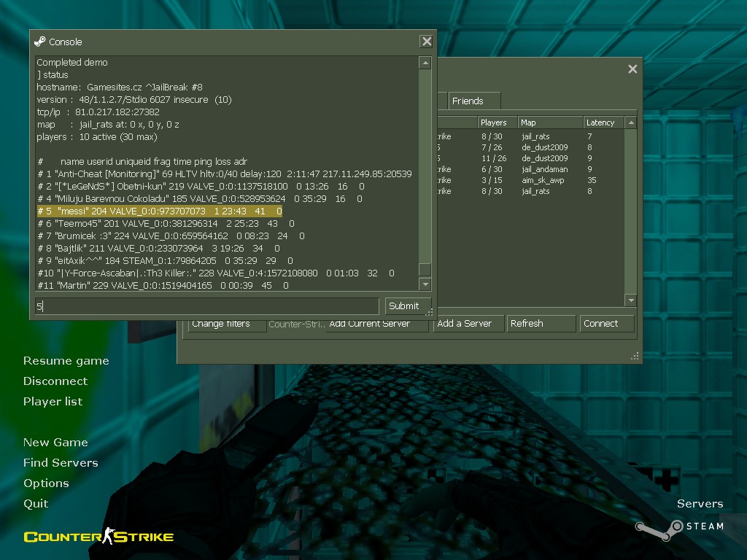Select the de_dust2009 server with 11 / 26 players
This screenshot has height=560, width=747.
530,158
